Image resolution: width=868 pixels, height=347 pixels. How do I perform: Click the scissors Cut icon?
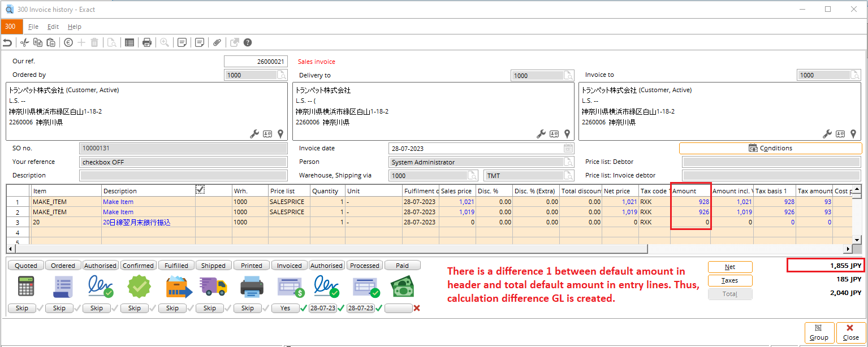click(x=24, y=42)
